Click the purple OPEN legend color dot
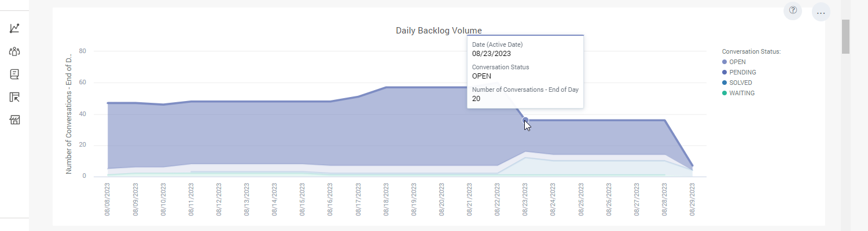This screenshot has width=868, height=231. [724, 62]
